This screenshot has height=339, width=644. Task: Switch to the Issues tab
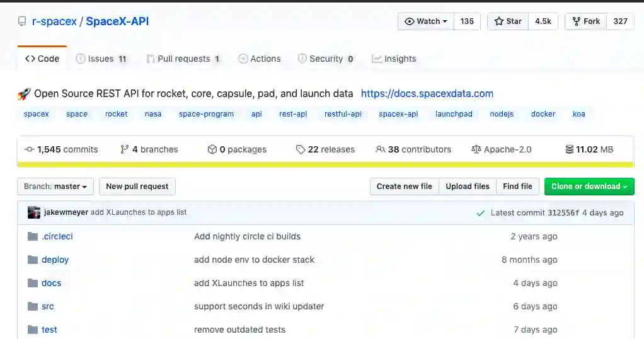coord(101,59)
